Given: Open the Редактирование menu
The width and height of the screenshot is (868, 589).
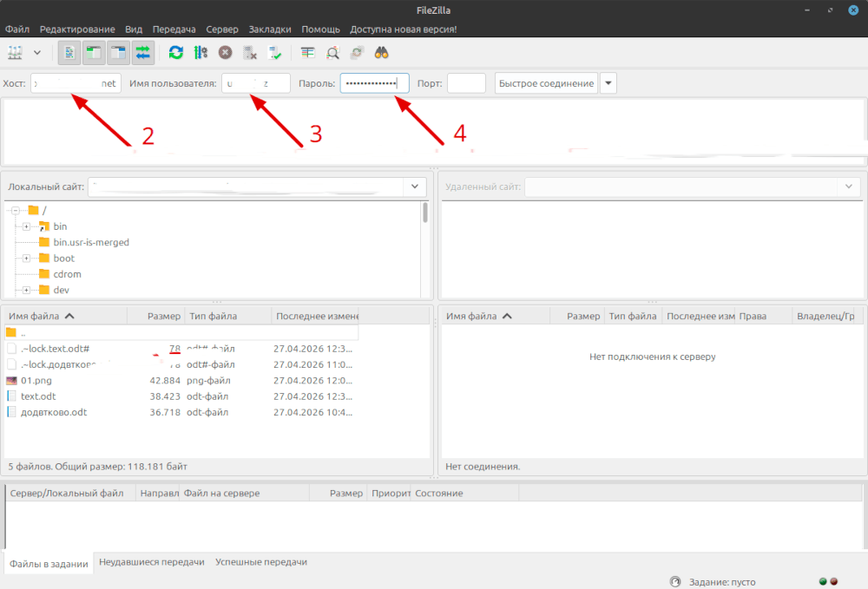Looking at the screenshot, I should 77,29.
